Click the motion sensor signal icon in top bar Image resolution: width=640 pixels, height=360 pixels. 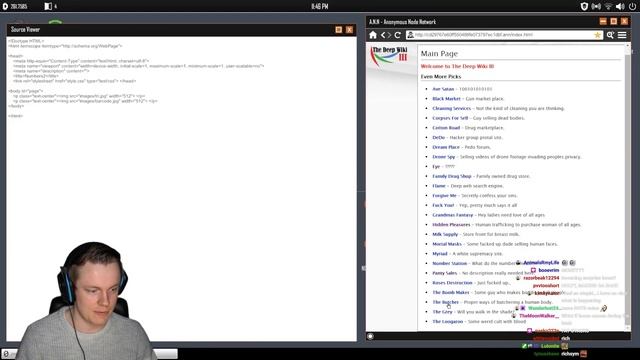tap(596, 6)
